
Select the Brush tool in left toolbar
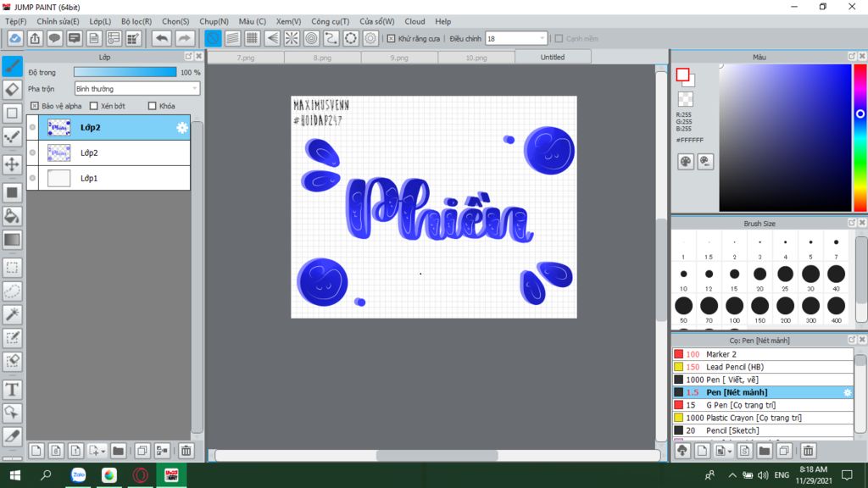12,66
